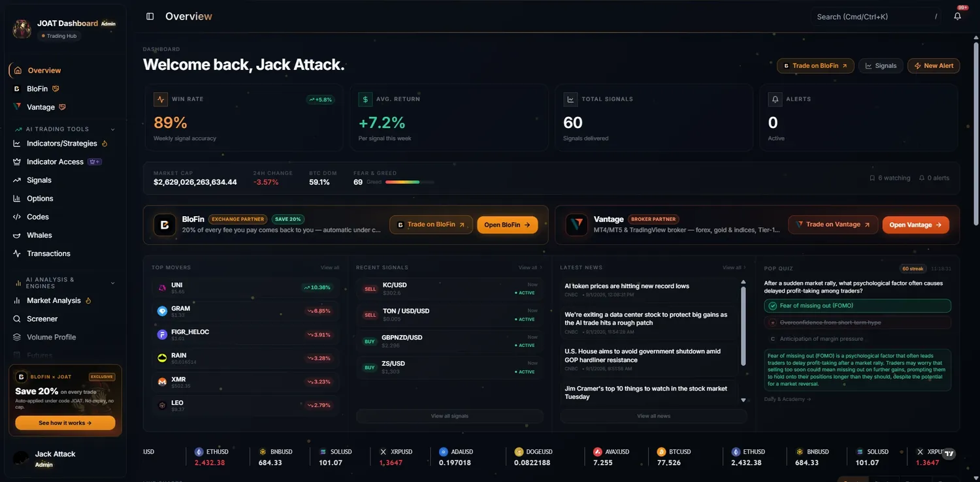Create a New Alert
980x482 pixels.
tap(934, 66)
